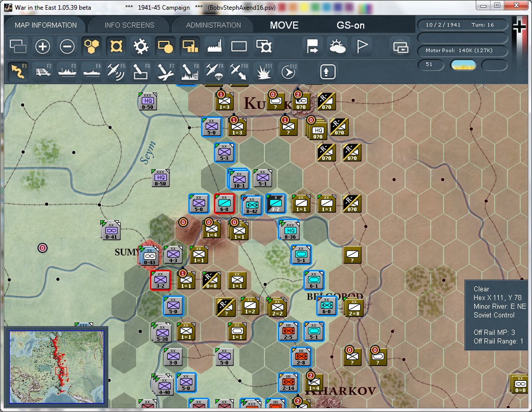Show weather with the sun-cloud icon
The height and width of the screenshot is (412, 532).
[x=337, y=46]
